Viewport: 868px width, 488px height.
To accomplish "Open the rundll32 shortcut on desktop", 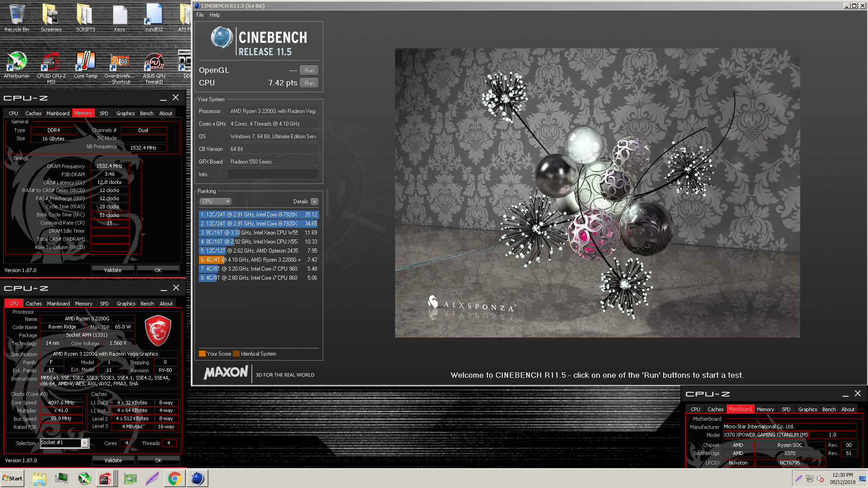I will [x=154, y=18].
